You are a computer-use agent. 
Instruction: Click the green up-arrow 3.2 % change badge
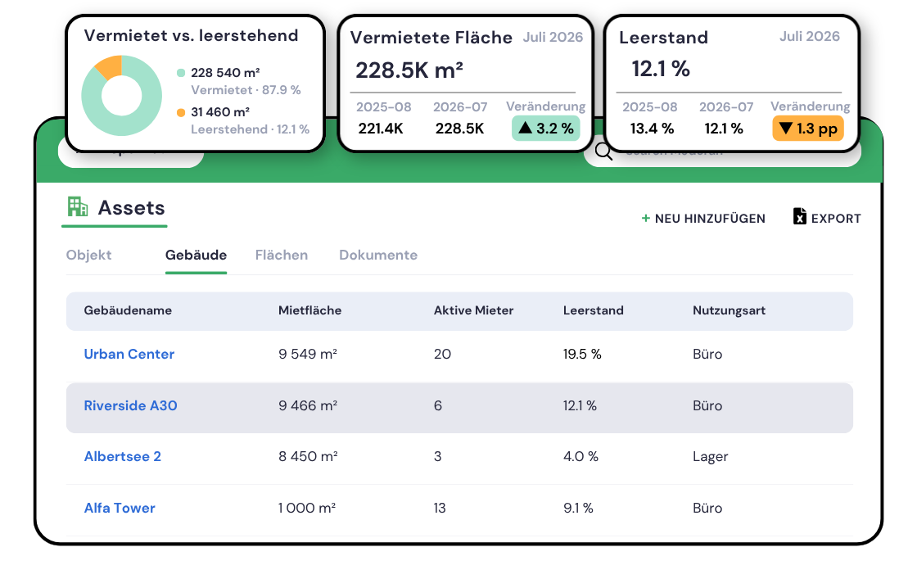545,128
